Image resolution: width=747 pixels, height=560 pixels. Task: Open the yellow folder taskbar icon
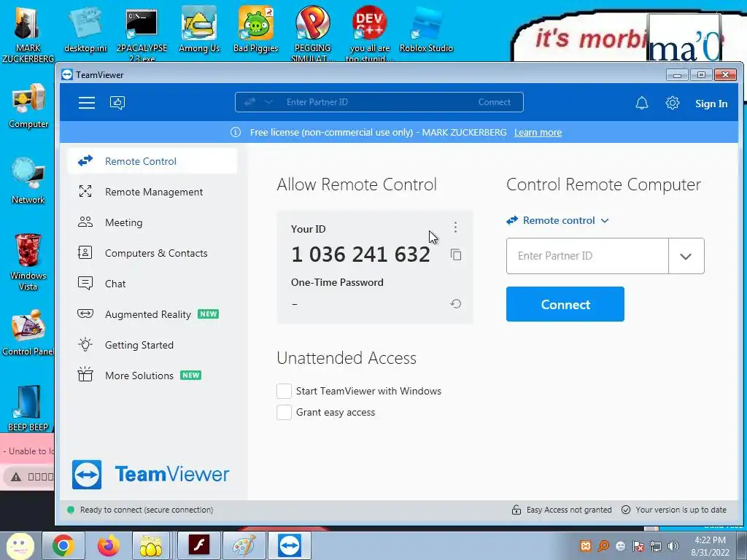(151, 545)
